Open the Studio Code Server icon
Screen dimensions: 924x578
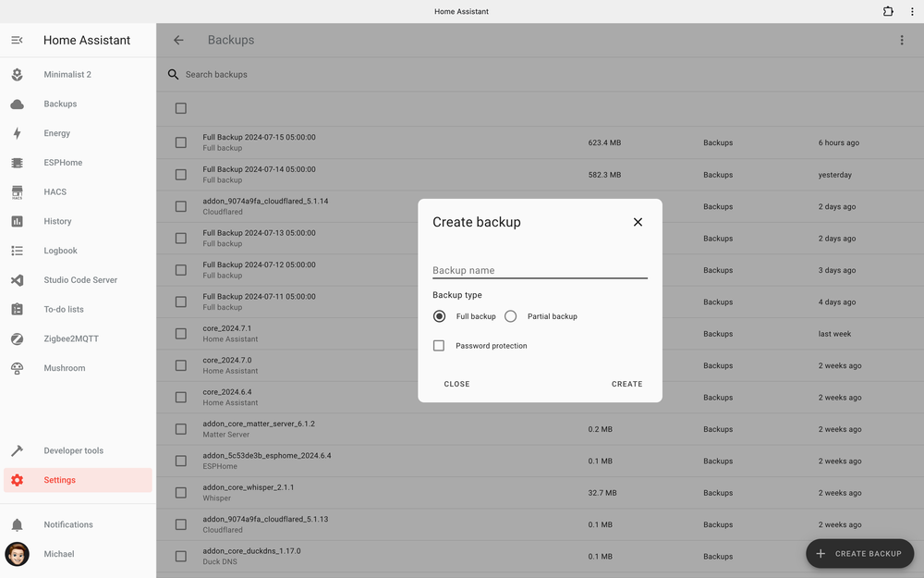[17, 280]
